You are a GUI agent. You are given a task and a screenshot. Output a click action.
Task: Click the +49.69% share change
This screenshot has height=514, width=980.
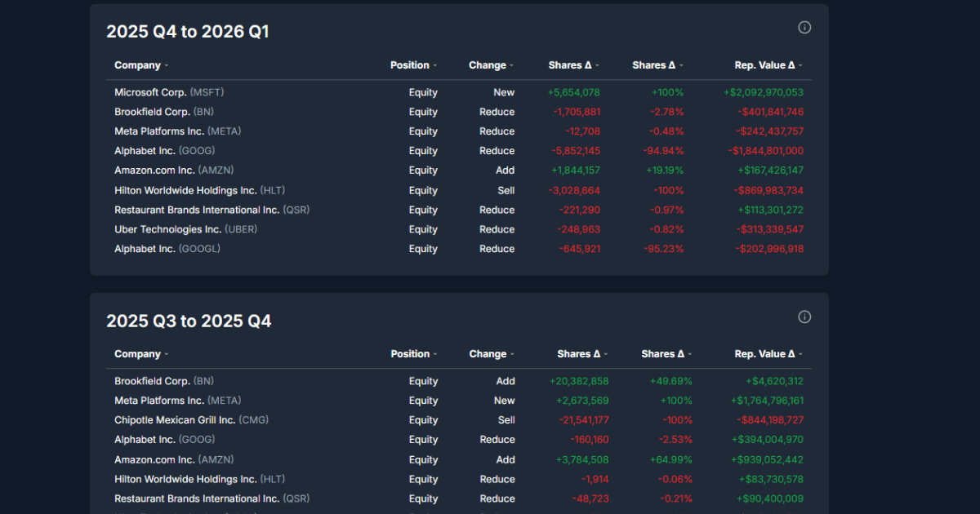(671, 381)
